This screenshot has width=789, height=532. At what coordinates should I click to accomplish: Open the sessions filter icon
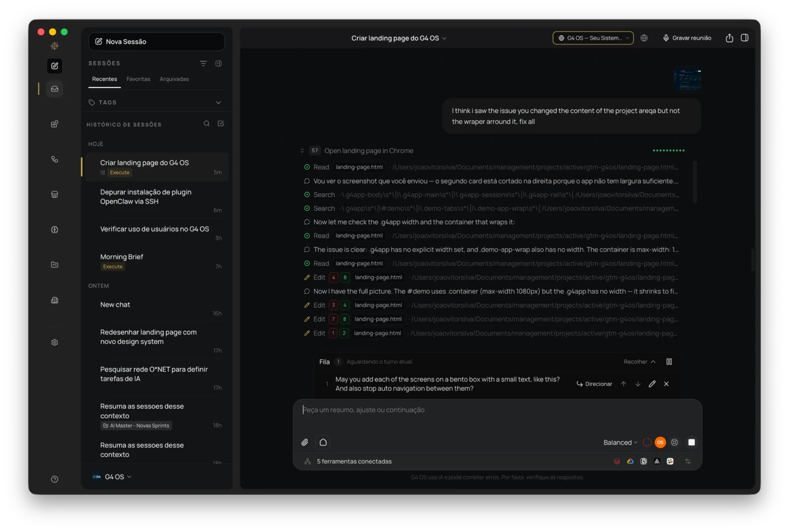point(203,63)
